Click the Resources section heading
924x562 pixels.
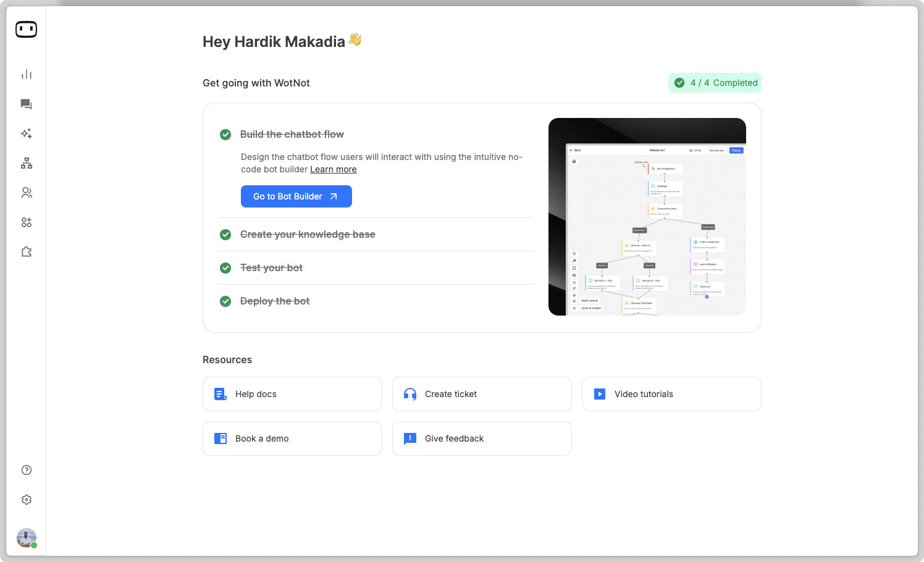point(227,359)
